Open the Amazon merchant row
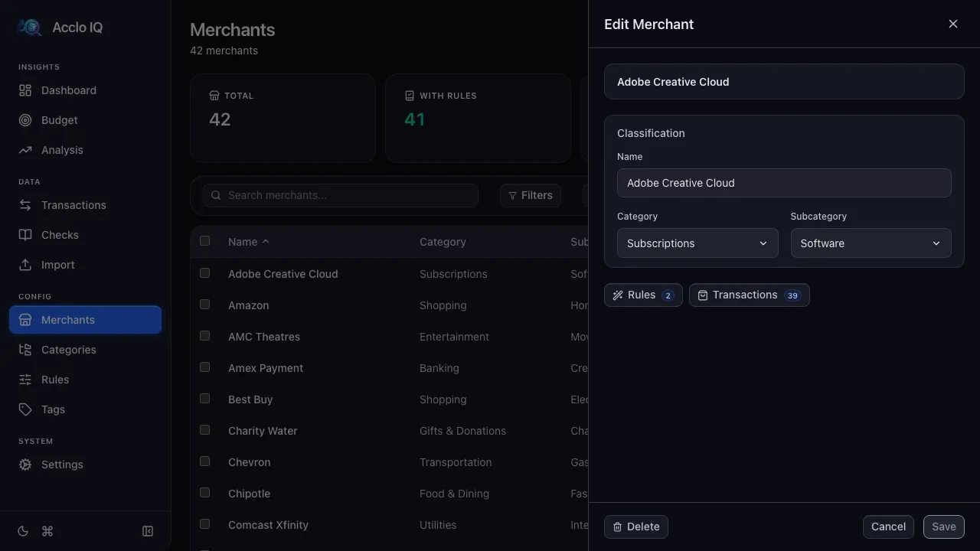Viewport: 980px width, 551px height. [x=389, y=305]
